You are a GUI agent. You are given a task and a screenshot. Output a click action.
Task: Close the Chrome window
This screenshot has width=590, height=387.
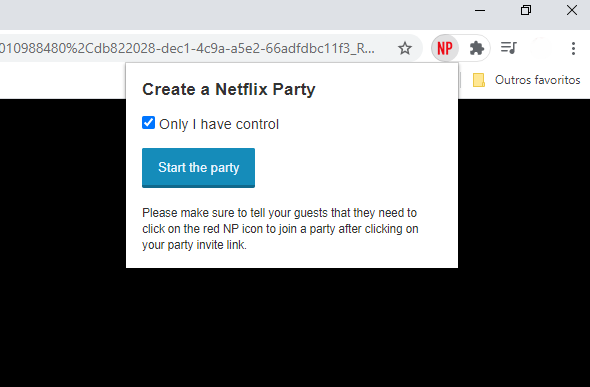pyautogui.click(x=572, y=11)
